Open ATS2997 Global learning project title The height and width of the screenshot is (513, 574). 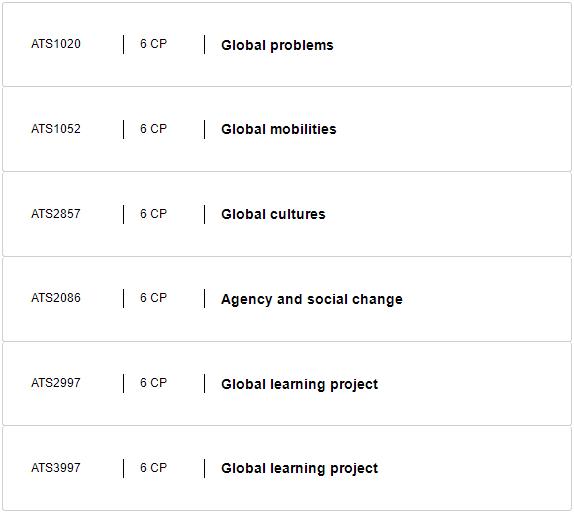point(299,384)
